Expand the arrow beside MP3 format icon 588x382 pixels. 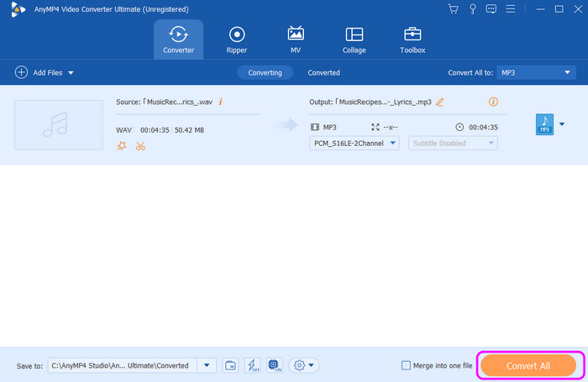tap(562, 124)
